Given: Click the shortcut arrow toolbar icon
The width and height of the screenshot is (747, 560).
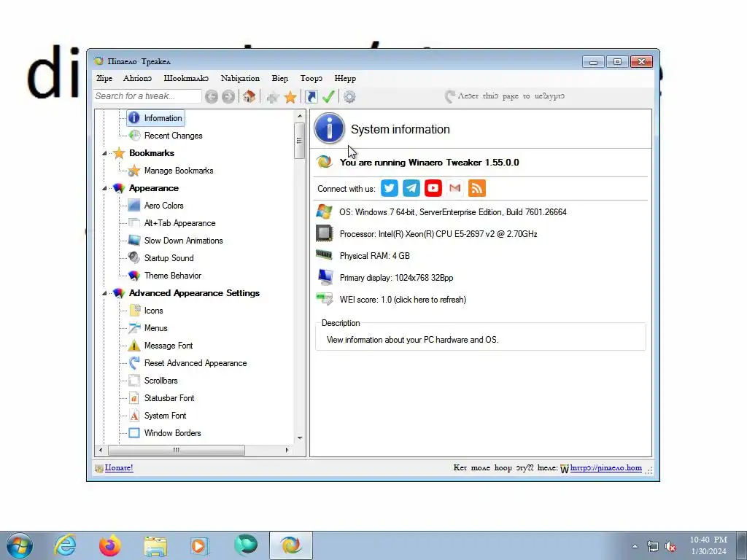Looking at the screenshot, I should [311, 97].
